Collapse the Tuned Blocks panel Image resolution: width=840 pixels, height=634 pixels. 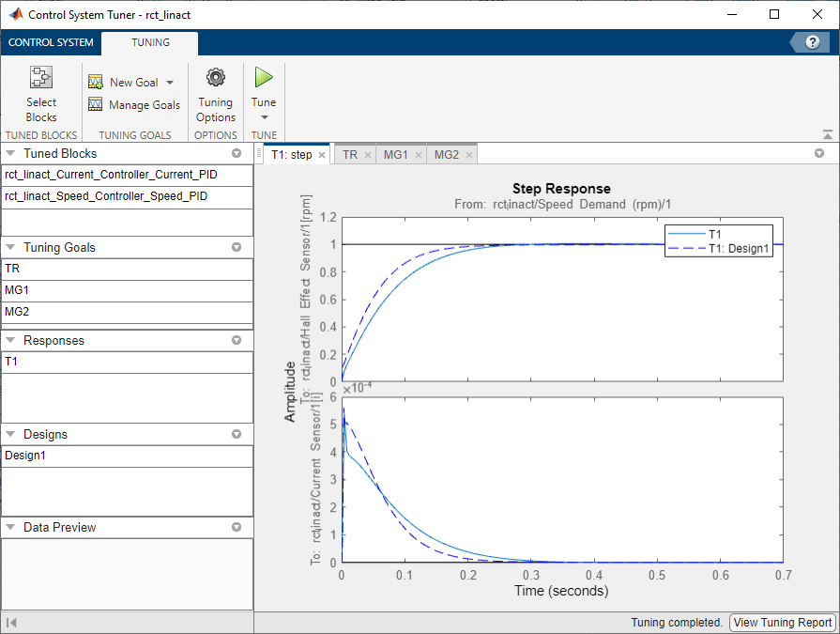(11, 154)
